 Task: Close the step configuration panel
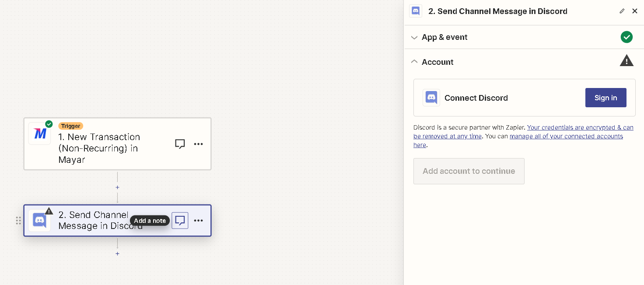point(635,11)
